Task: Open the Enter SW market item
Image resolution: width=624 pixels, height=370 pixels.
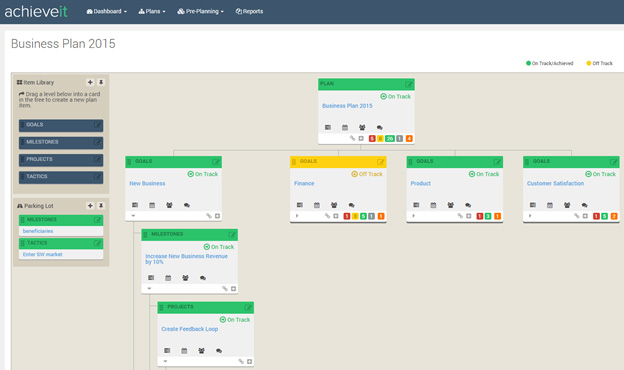Action: [x=43, y=255]
